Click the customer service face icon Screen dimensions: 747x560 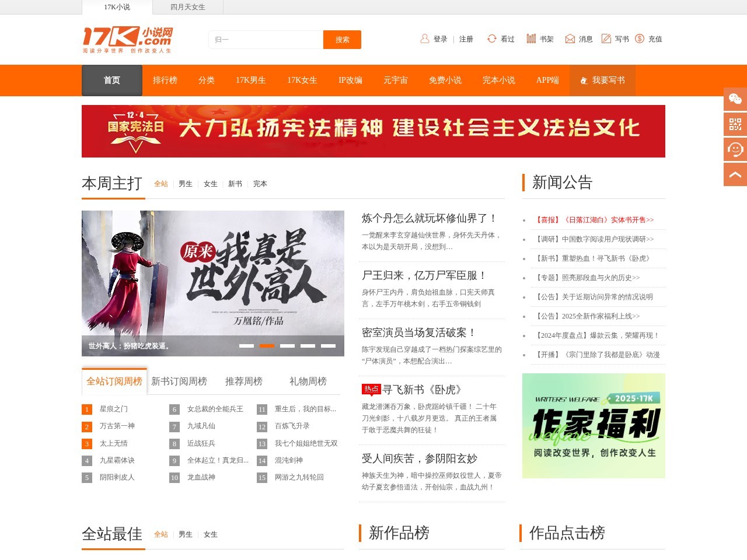(735, 149)
